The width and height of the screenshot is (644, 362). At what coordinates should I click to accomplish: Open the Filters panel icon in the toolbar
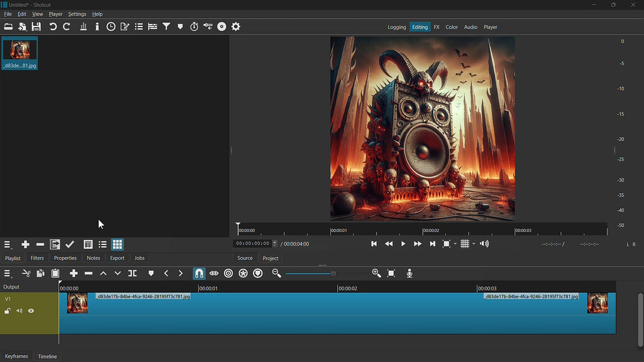point(165,26)
